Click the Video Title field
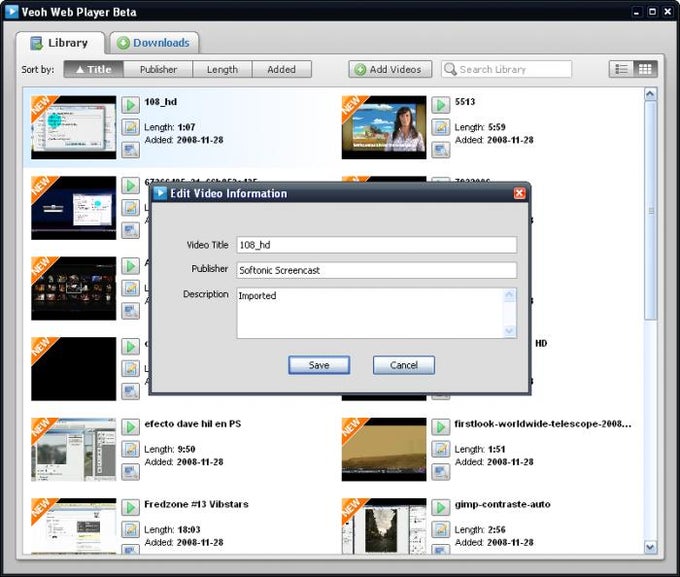This screenshot has width=680, height=577. pos(376,245)
